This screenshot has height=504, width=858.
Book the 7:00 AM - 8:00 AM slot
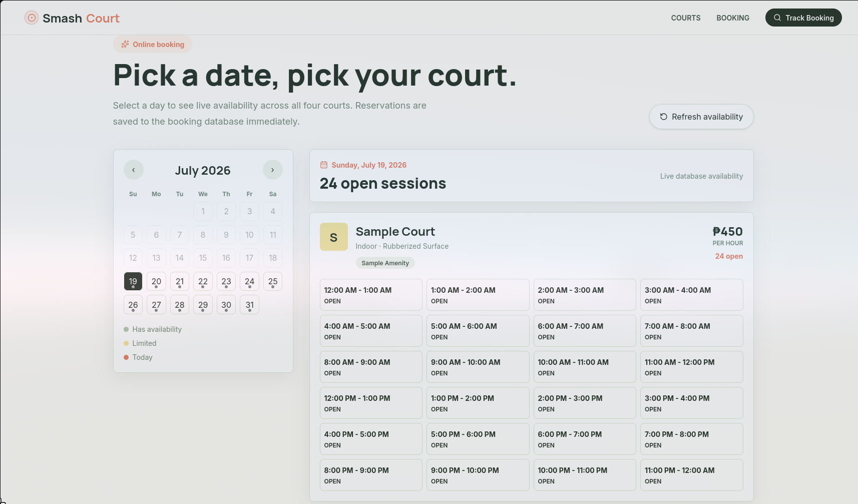coord(692,331)
